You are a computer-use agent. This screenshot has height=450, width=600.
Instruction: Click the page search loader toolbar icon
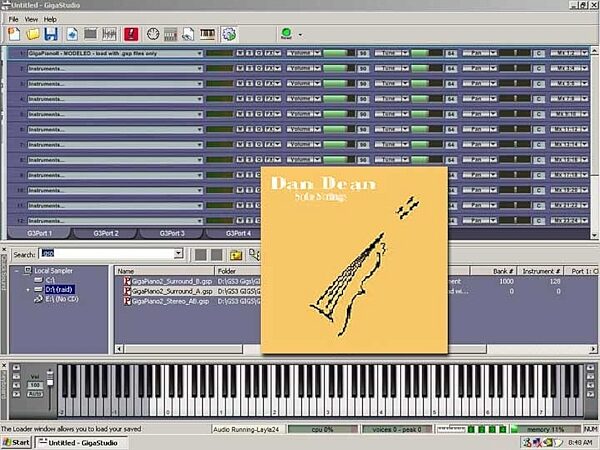[x=188, y=34]
